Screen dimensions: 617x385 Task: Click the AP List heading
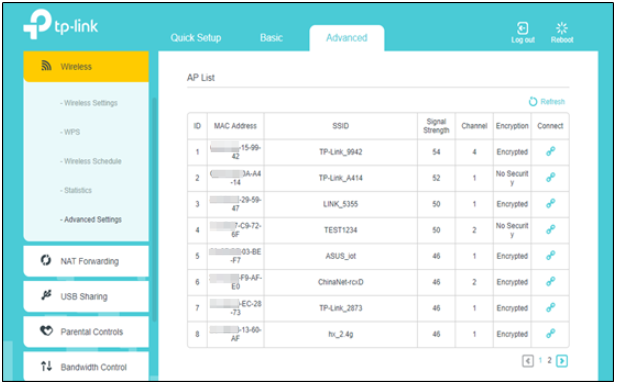(201, 78)
